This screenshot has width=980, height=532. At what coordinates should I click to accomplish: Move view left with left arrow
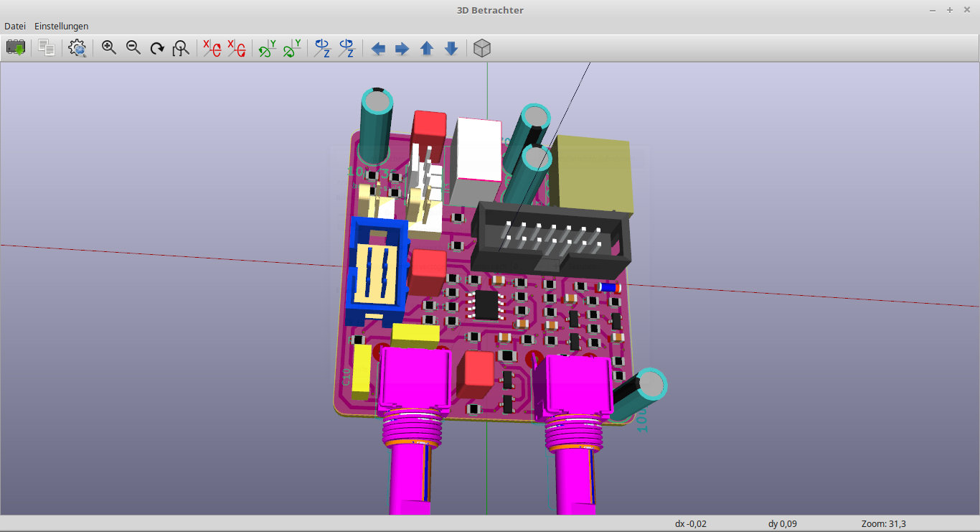[x=378, y=48]
